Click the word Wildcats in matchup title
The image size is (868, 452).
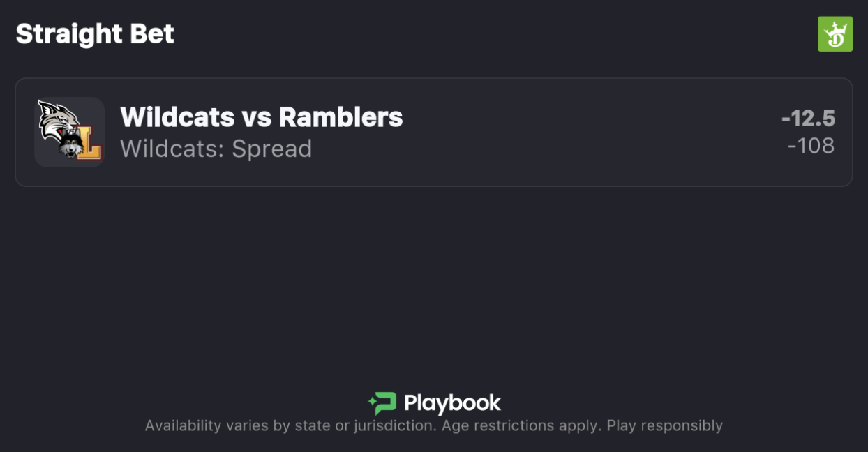pyautogui.click(x=177, y=117)
